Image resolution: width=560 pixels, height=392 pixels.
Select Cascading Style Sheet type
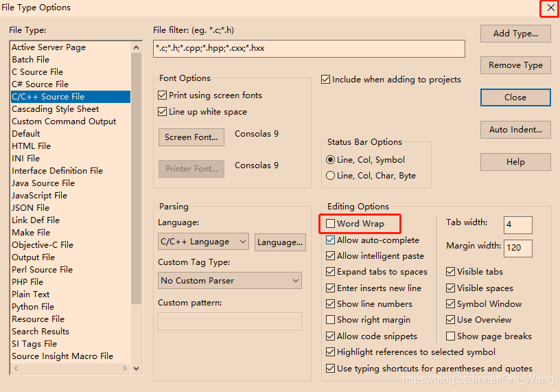71,109
